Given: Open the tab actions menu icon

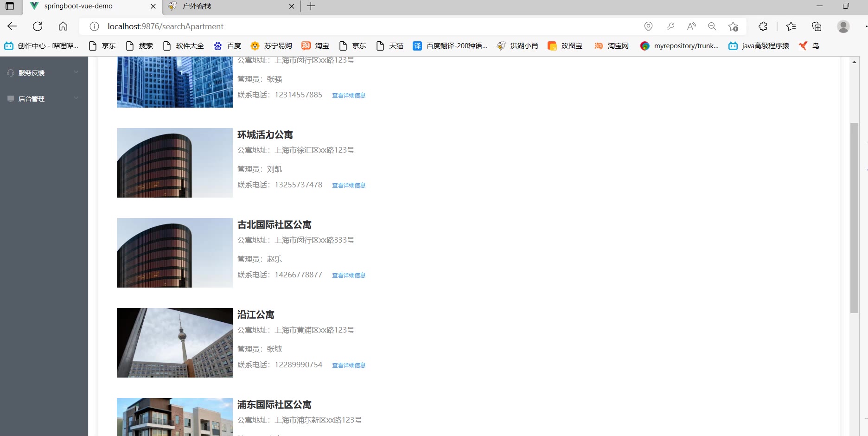Looking at the screenshot, I should point(10,6).
